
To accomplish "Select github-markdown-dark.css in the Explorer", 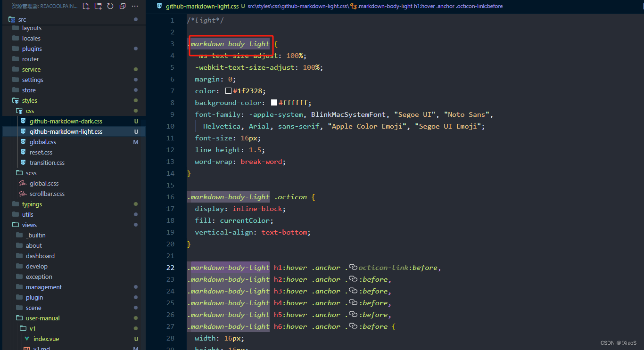I will pyautogui.click(x=66, y=121).
